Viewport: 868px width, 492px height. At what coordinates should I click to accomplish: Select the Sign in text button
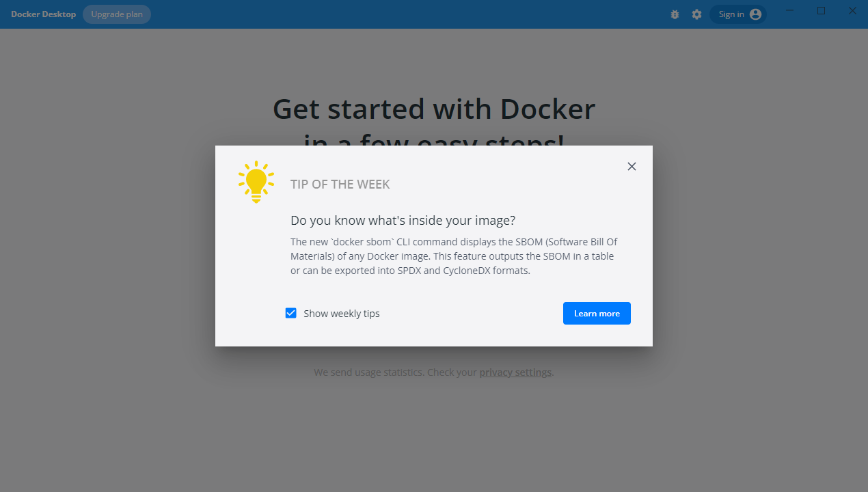pyautogui.click(x=731, y=14)
